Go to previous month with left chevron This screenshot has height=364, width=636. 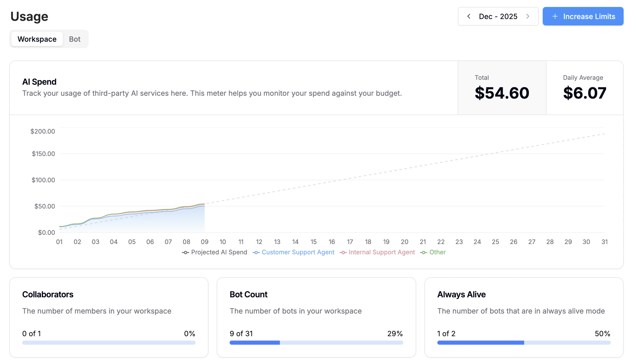tap(469, 16)
